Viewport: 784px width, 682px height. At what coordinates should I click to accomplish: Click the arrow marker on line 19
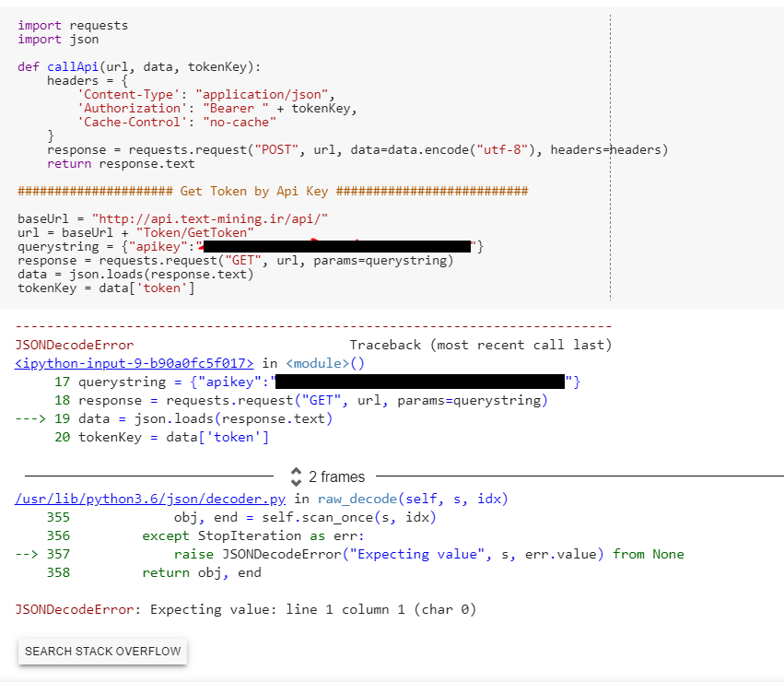29,417
